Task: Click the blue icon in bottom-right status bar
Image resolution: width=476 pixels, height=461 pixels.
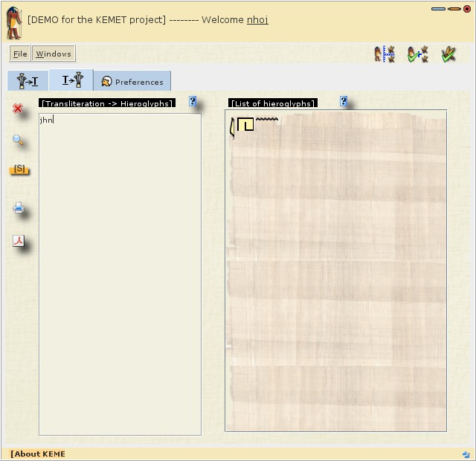Action: [x=466, y=454]
